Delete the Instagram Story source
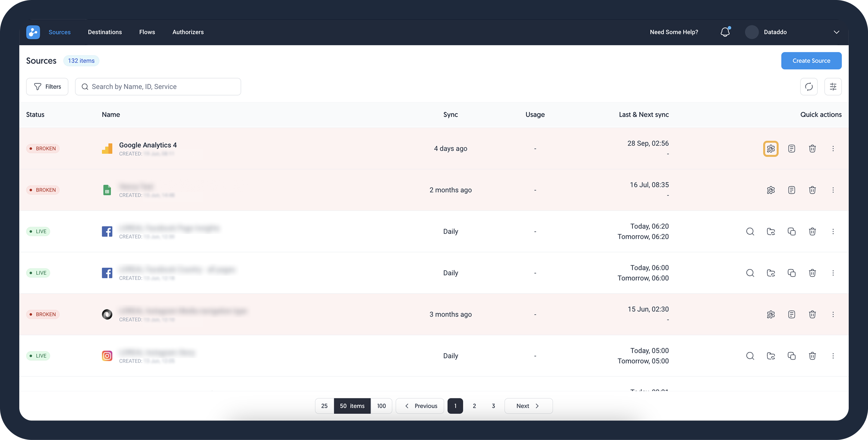 click(812, 356)
